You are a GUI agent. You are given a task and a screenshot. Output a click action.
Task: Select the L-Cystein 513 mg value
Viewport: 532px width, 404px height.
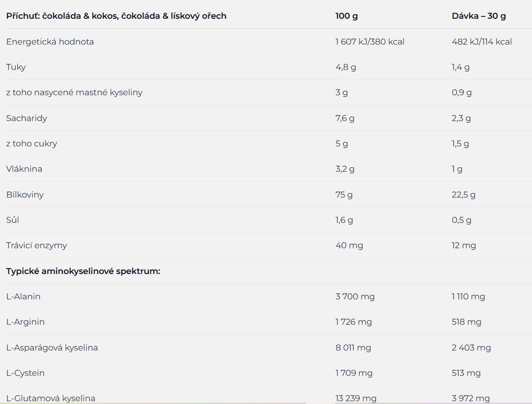[466, 373]
